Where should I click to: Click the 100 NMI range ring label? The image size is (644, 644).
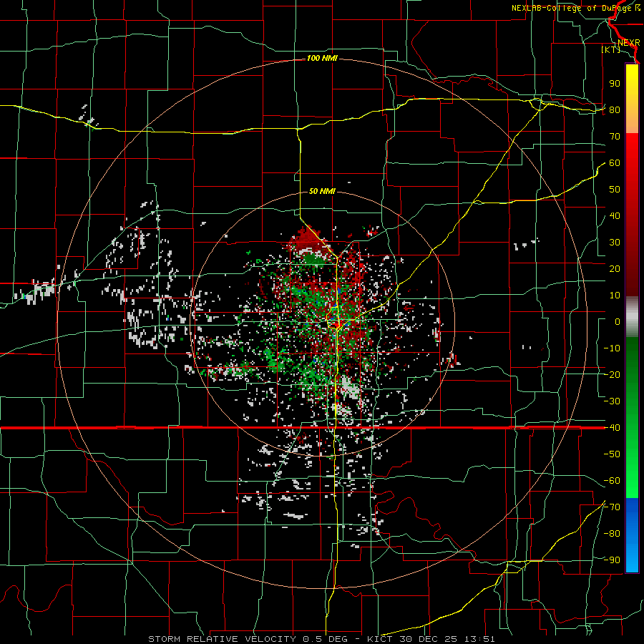[x=322, y=59]
